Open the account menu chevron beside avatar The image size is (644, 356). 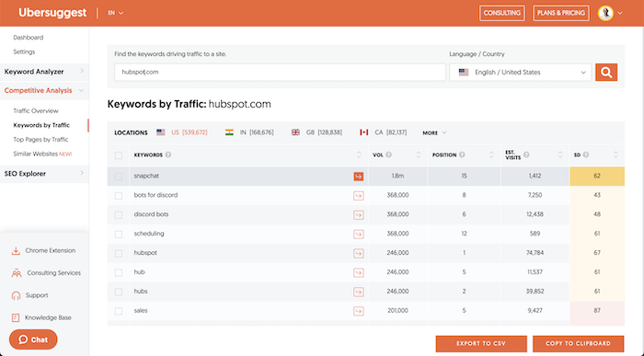coord(620,13)
